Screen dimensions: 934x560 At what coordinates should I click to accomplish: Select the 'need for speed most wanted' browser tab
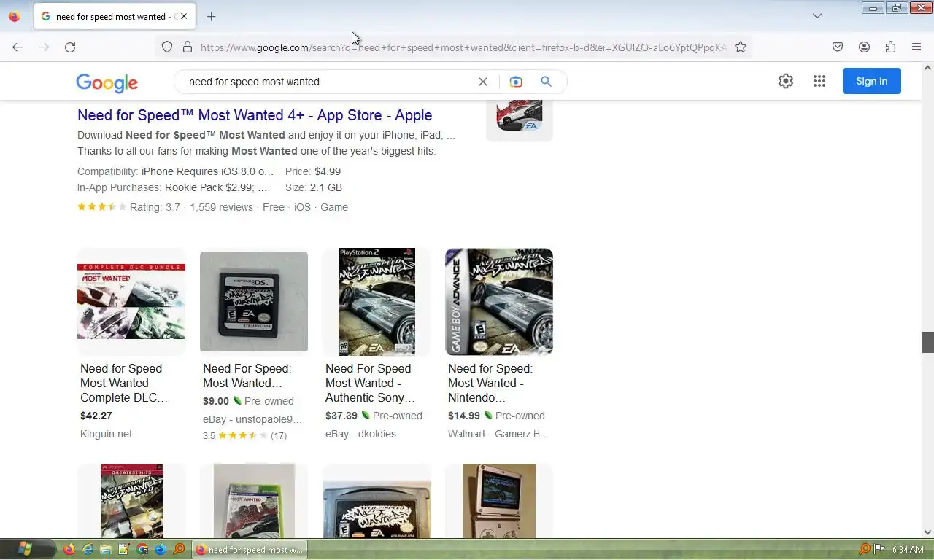(114, 16)
